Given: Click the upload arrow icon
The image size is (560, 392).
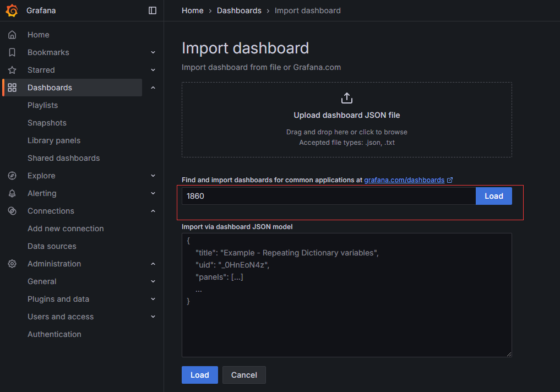Looking at the screenshot, I should pyautogui.click(x=346, y=98).
